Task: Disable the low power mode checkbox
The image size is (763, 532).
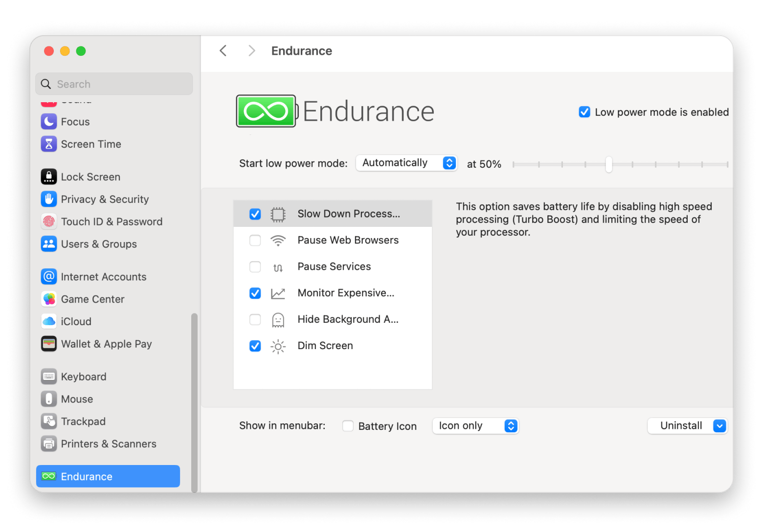Action: click(x=584, y=112)
